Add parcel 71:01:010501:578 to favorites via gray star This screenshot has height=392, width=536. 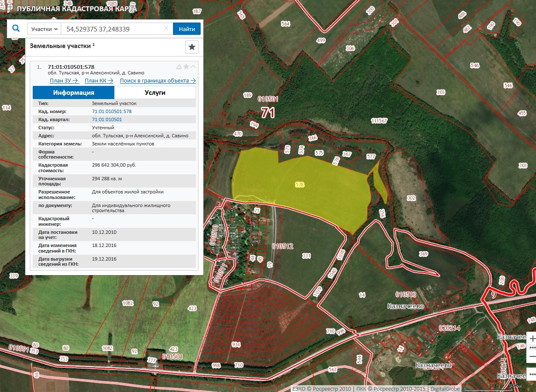point(186,67)
